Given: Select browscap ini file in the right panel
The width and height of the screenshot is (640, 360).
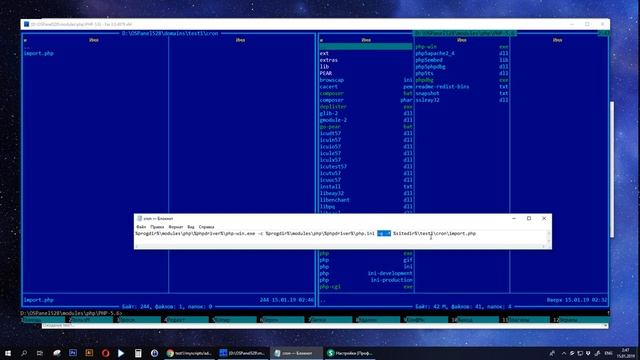Looking at the screenshot, I should [366, 80].
